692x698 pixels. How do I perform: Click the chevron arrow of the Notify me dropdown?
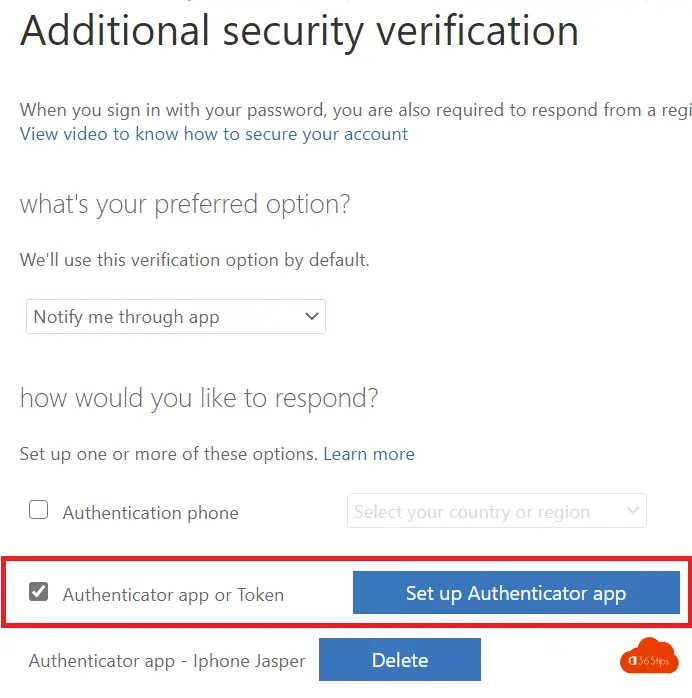[312, 316]
